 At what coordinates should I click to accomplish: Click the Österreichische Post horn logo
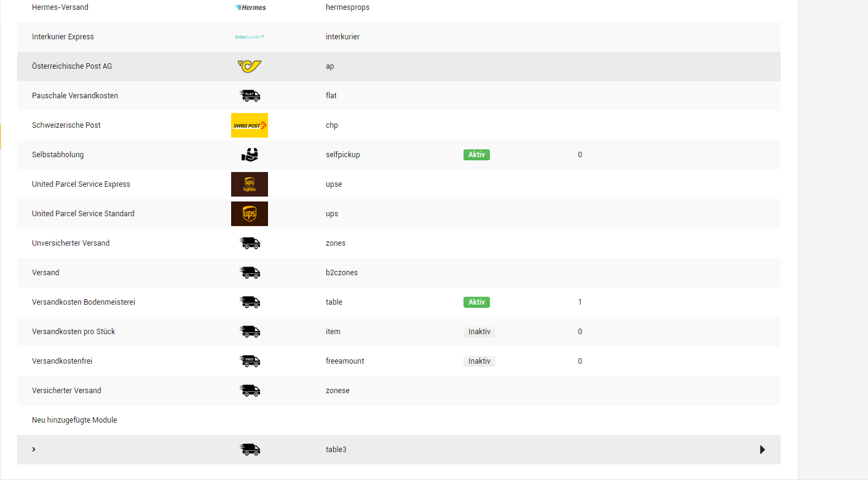[249, 66]
